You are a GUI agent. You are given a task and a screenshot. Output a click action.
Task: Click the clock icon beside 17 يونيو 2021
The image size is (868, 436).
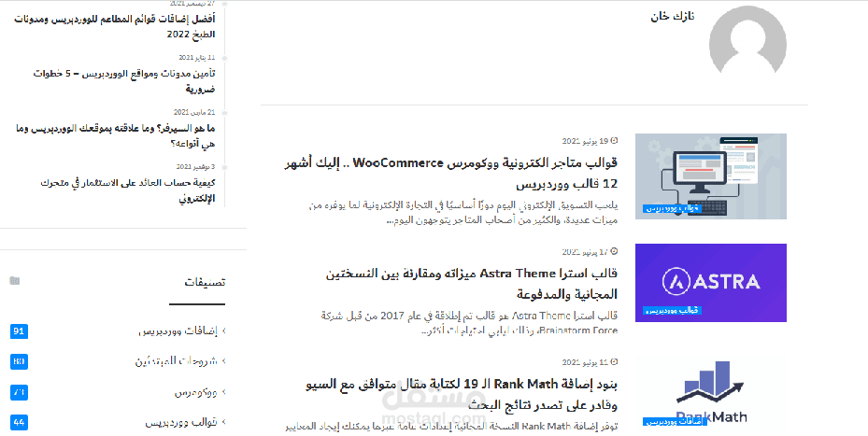(x=614, y=252)
